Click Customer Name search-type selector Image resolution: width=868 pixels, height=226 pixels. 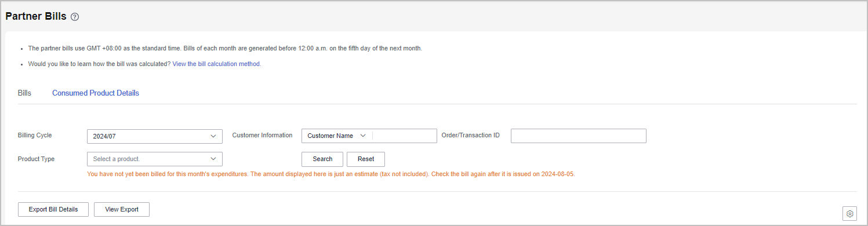point(337,136)
